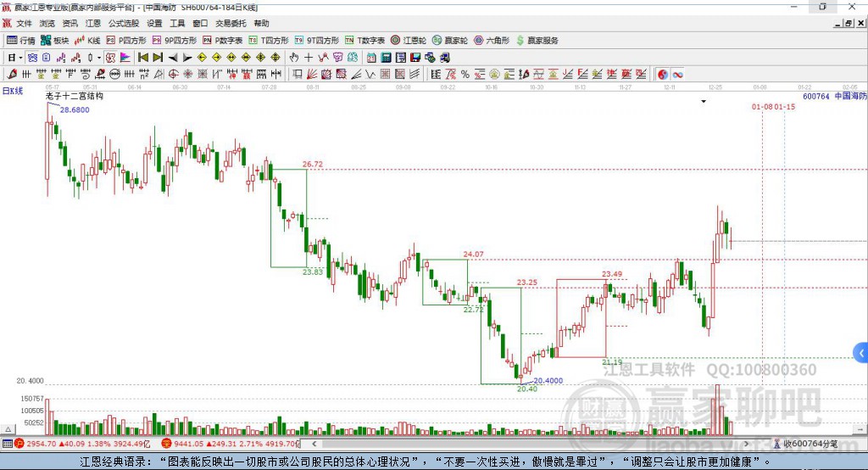Open the black triangle dropdown above chart
This screenshot has height=470, width=868.
(x=704, y=102)
